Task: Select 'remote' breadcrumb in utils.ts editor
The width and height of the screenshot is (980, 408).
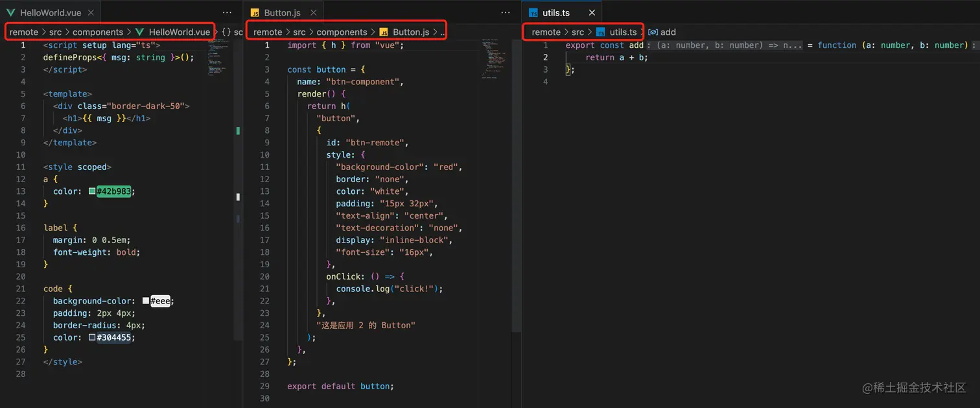Action: coord(546,32)
